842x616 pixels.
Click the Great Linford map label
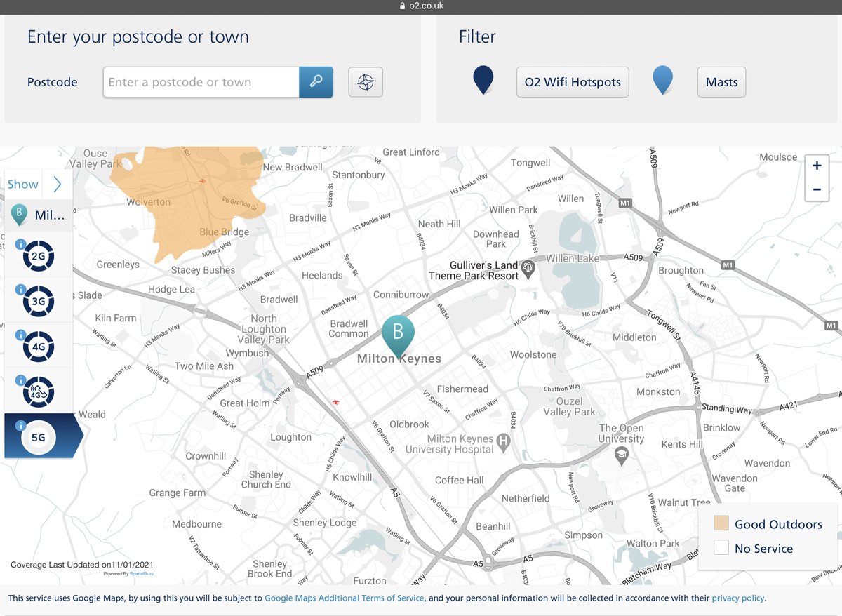pos(411,152)
